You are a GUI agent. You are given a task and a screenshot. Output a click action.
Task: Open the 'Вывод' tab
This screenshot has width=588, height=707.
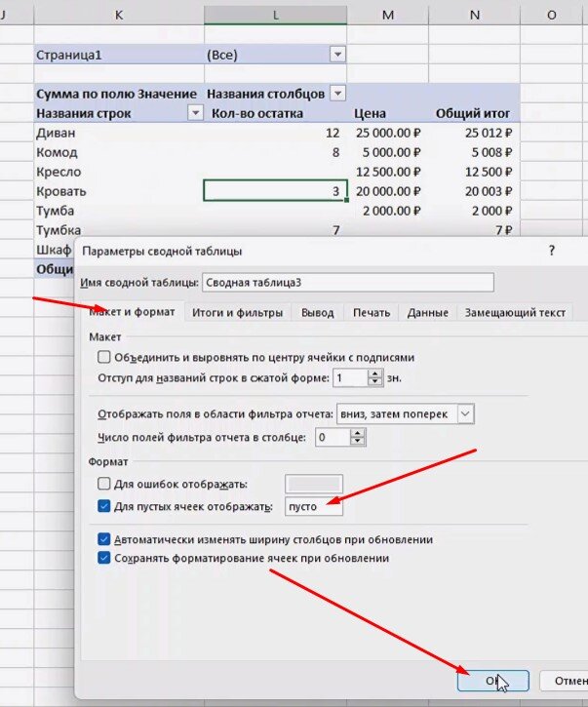coord(318,312)
